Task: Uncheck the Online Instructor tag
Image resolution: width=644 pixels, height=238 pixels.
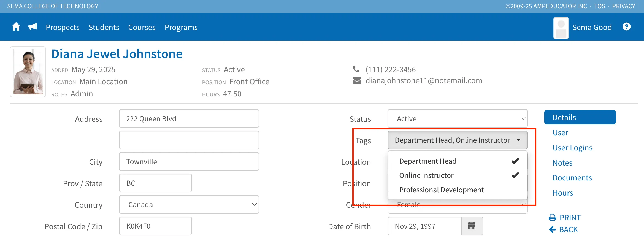Action: (458, 175)
